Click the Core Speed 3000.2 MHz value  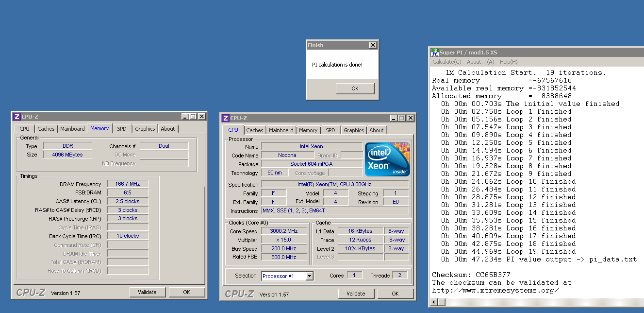pos(284,231)
